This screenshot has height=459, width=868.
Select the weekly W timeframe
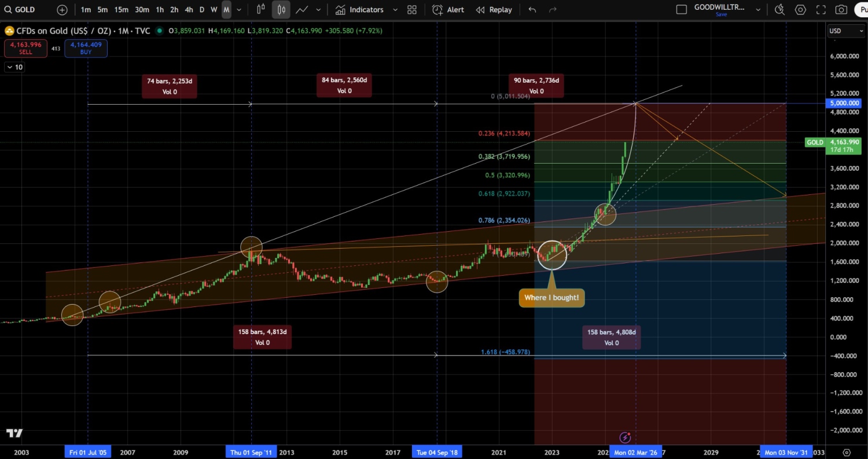(x=214, y=10)
